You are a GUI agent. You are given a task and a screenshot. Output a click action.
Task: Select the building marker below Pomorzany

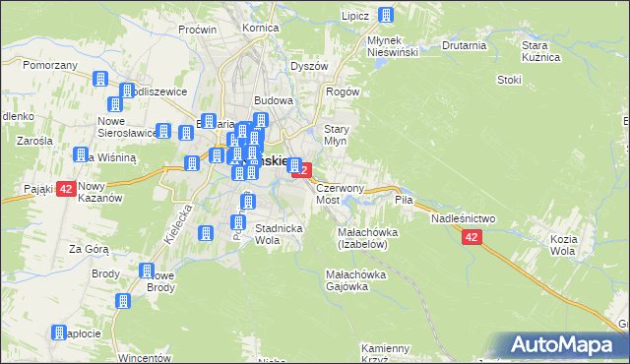pos(100,79)
